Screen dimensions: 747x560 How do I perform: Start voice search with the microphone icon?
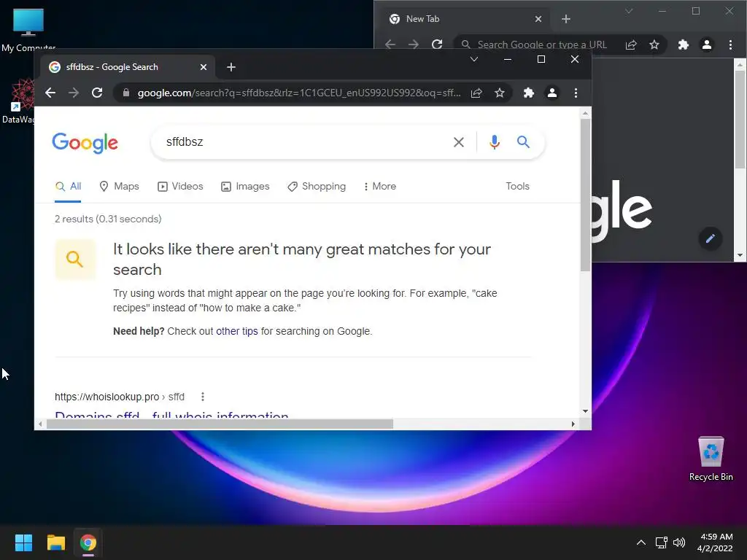(495, 142)
